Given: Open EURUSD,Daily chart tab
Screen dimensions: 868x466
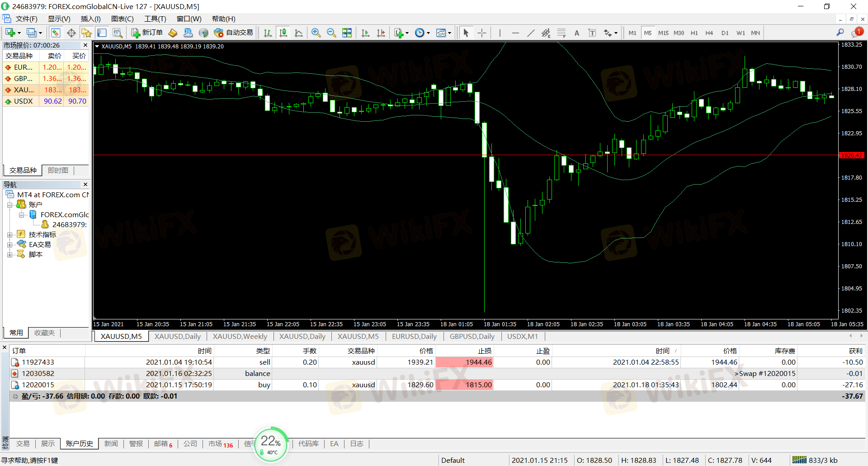Looking at the screenshot, I should pyautogui.click(x=414, y=336).
